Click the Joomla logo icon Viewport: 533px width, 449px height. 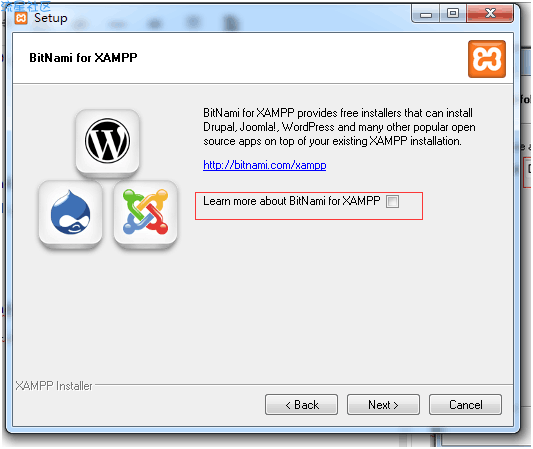(x=145, y=212)
